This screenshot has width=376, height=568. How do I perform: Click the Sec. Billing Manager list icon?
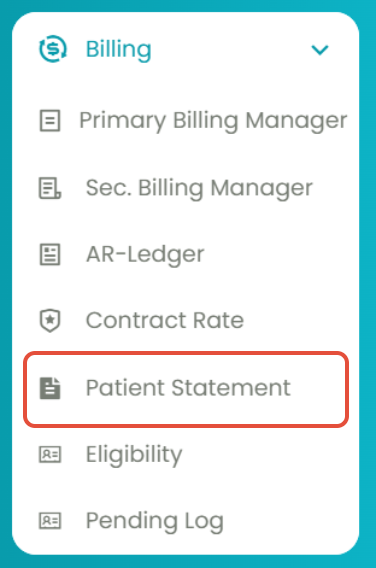click(x=50, y=188)
